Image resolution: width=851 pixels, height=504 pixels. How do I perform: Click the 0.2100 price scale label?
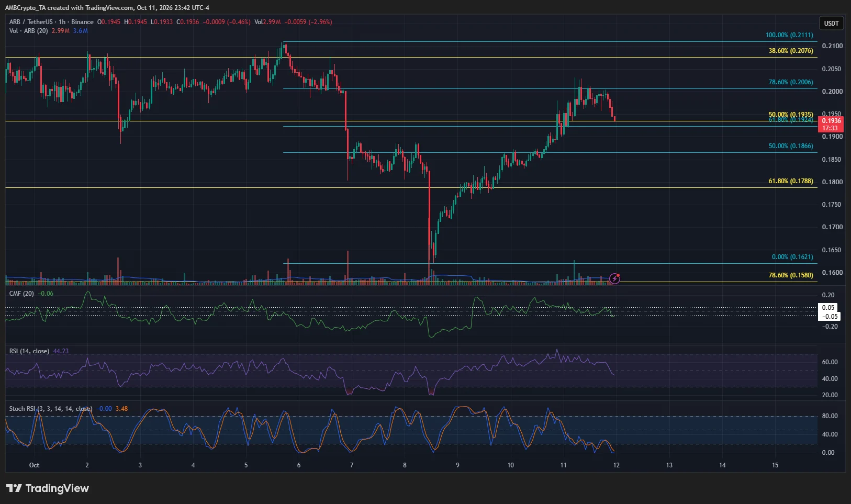pos(832,46)
